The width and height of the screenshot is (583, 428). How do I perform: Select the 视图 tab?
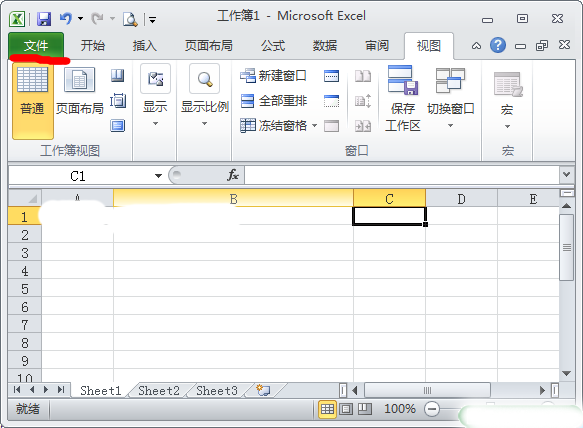point(429,46)
